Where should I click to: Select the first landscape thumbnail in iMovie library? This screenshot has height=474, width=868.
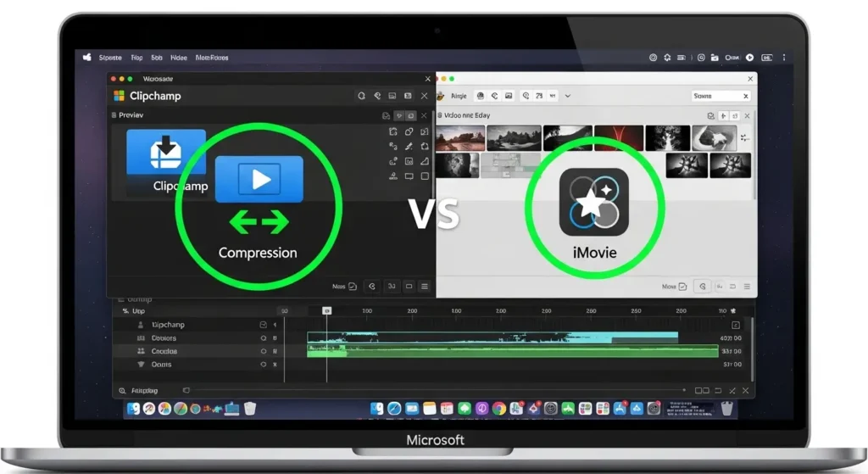click(460, 138)
